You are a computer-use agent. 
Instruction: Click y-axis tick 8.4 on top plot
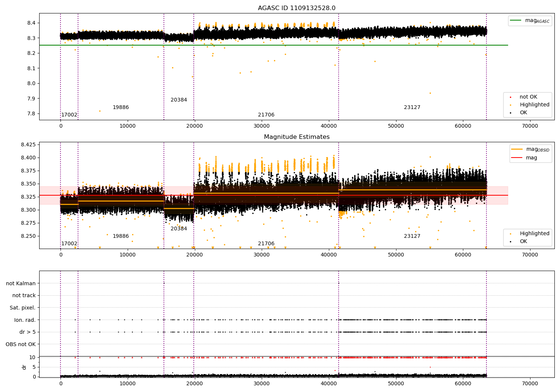click(31, 23)
